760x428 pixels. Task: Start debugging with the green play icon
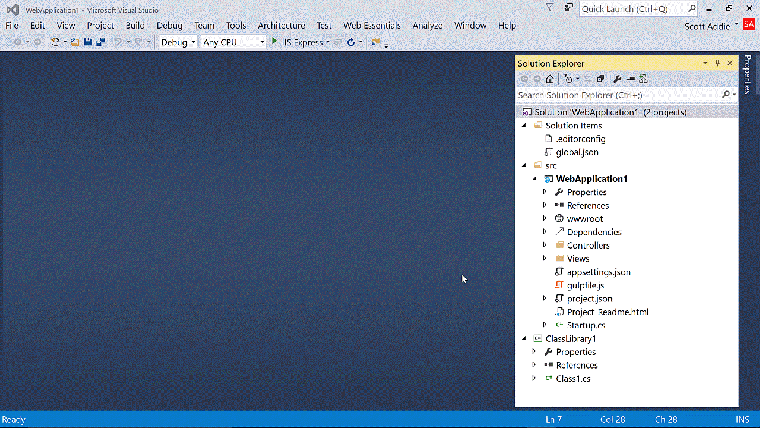(274, 42)
